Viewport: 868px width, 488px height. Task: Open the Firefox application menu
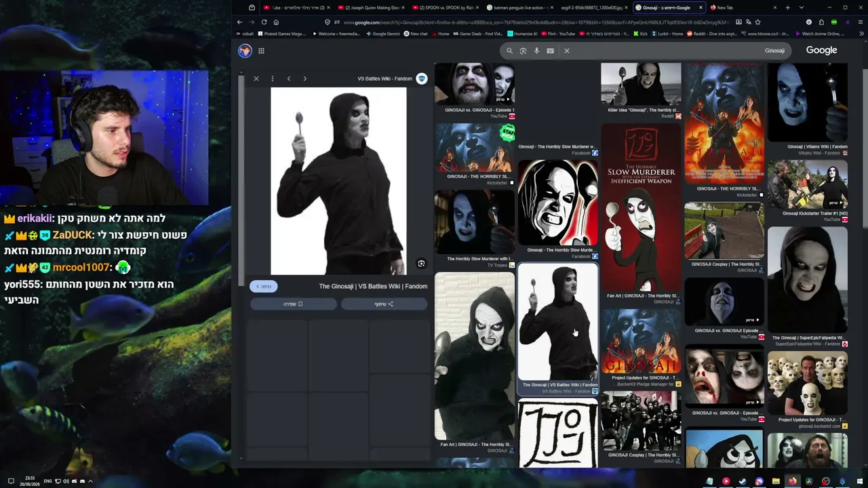click(861, 22)
